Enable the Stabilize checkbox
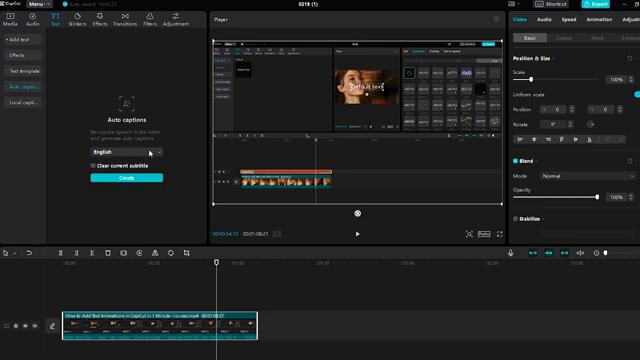The width and height of the screenshot is (640, 360). 516,219
